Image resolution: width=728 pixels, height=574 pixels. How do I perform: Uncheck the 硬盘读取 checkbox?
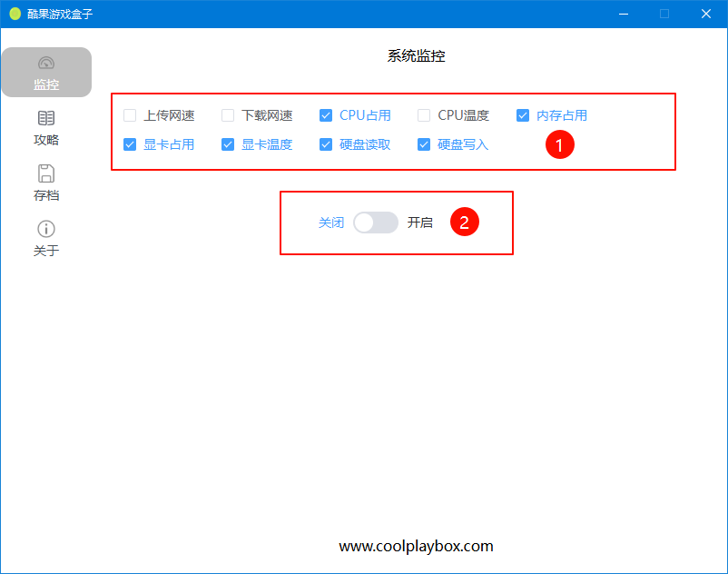(326, 144)
